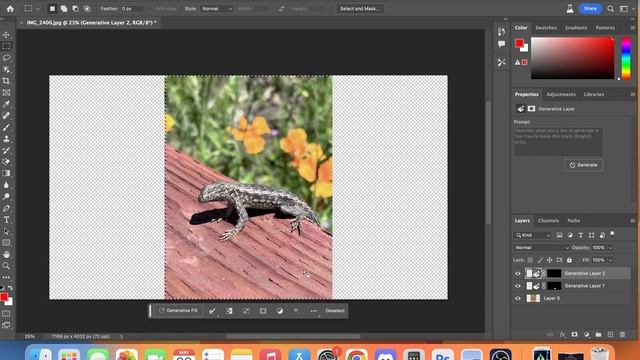Select the Dodge tool
640x360 pixels.
click(x=6, y=196)
